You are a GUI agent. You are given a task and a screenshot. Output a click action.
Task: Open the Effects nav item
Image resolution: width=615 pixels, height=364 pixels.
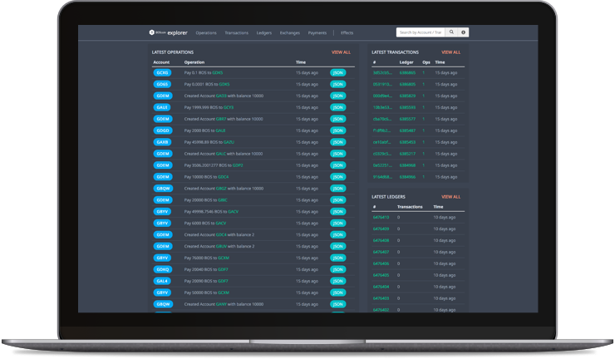pyautogui.click(x=347, y=32)
